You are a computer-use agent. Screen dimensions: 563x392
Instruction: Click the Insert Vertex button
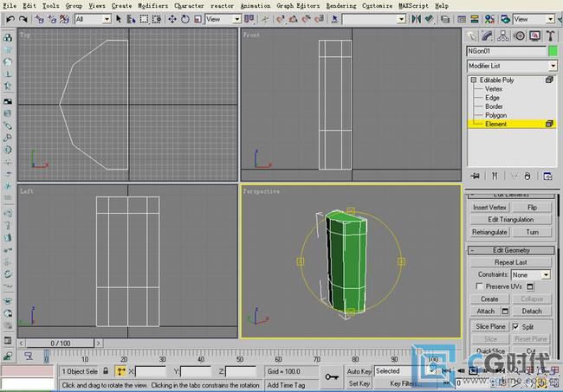489,208
